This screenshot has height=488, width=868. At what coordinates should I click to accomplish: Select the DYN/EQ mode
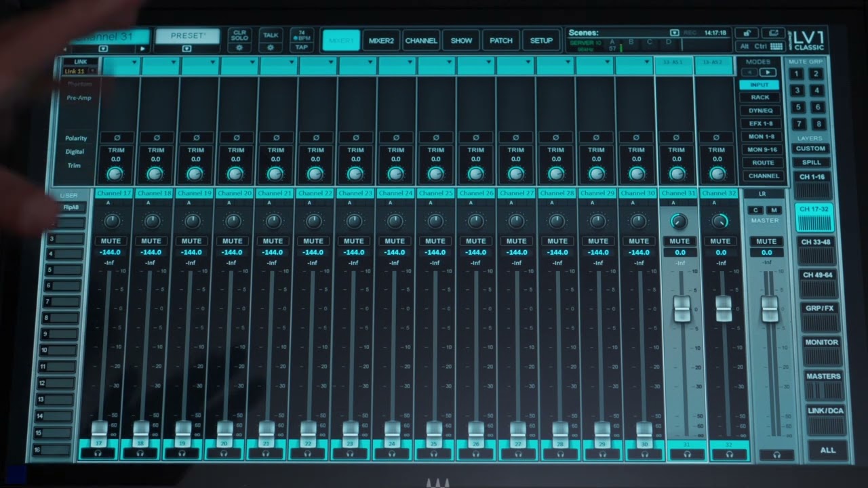(760, 110)
